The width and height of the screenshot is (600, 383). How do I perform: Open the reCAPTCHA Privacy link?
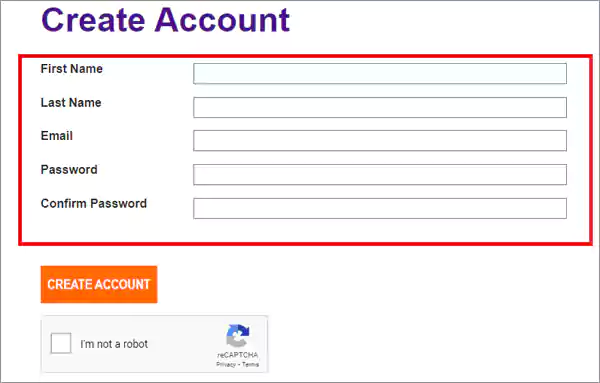point(226,364)
